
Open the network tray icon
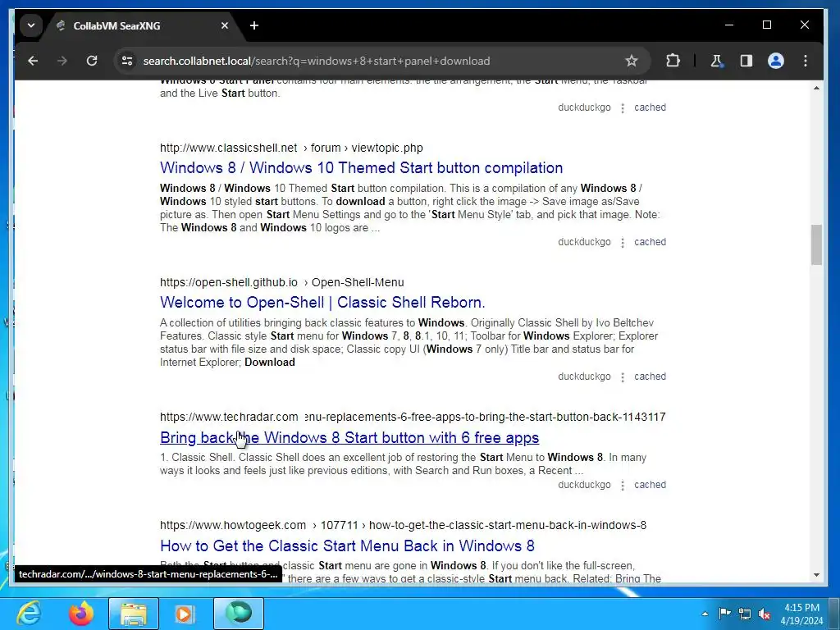745,614
